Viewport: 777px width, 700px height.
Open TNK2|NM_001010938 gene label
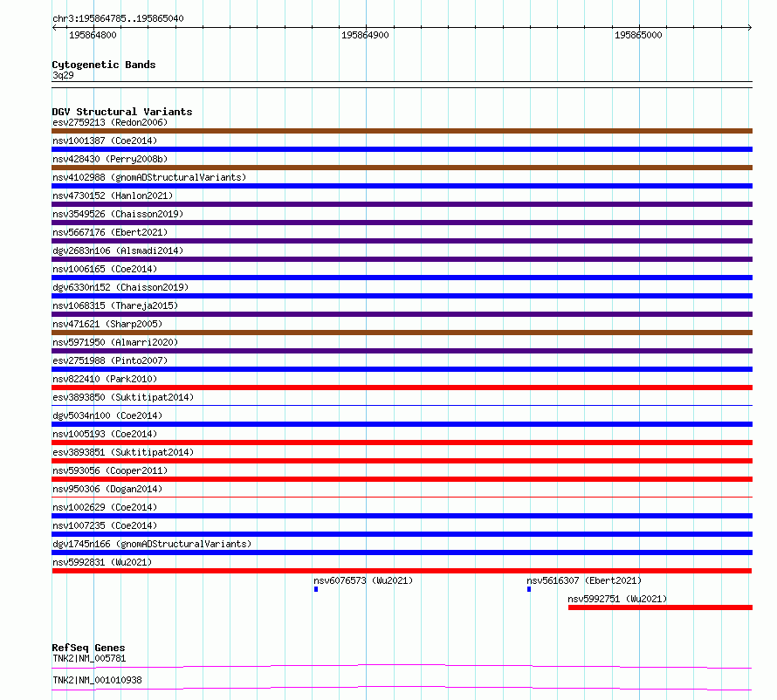point(97,680)
